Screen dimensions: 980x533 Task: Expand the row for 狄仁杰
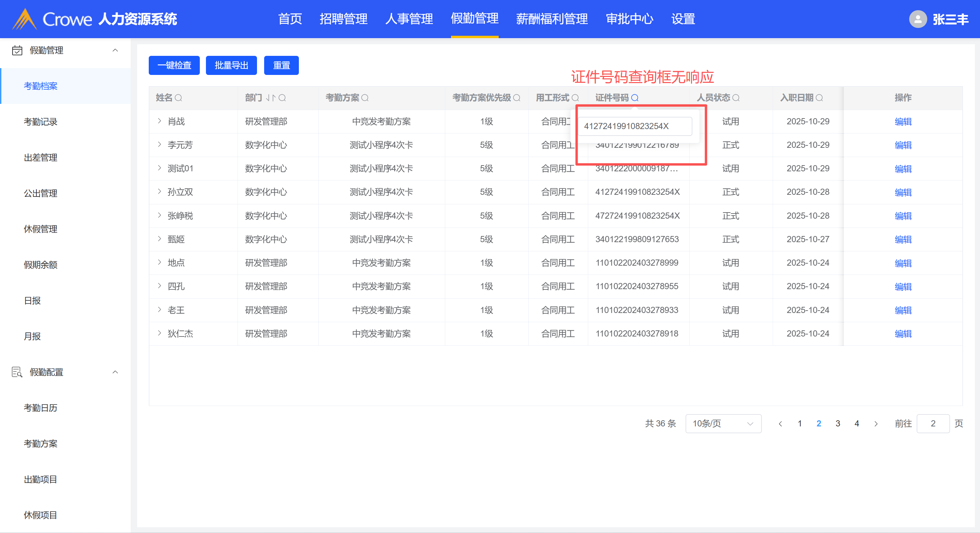pos(159,333)
